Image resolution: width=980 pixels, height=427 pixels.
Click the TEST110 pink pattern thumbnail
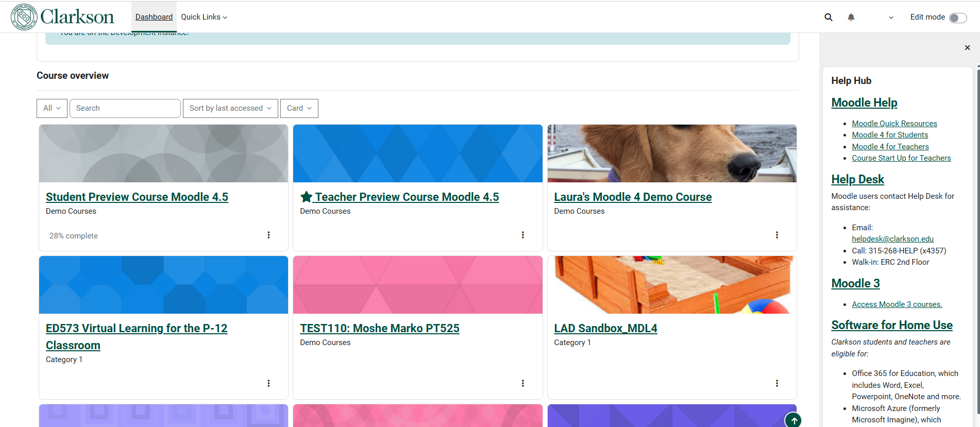418,285
